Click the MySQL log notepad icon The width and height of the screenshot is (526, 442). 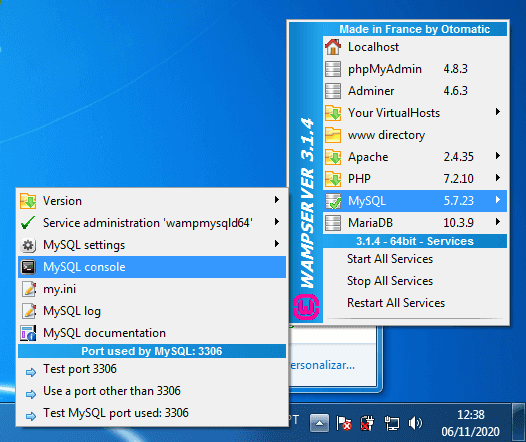[x=29, y=311]
